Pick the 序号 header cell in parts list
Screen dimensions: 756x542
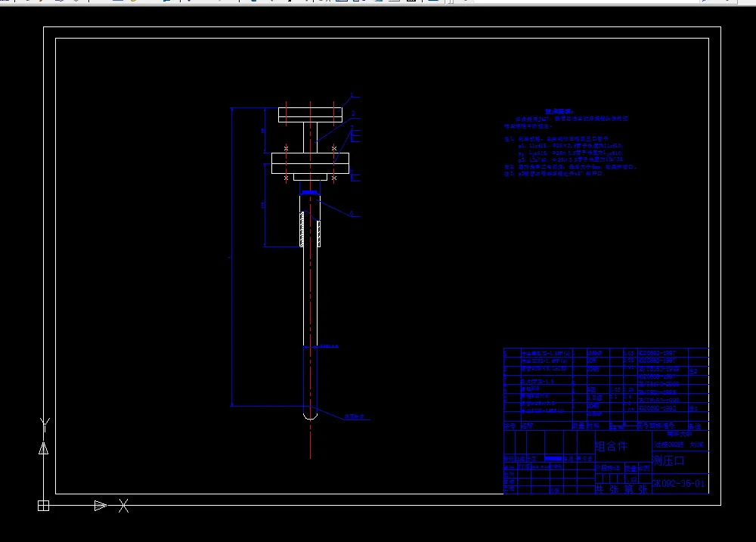click(510, 426)
